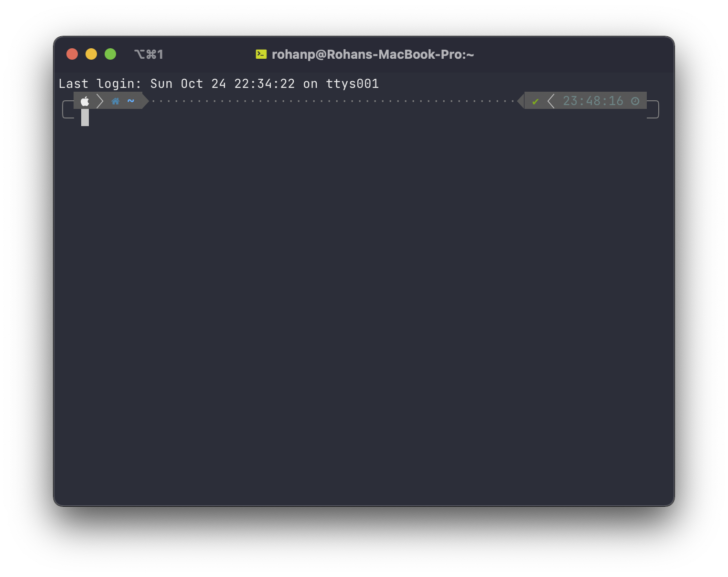Maximize the window with the green button
This screenshot has height=577, width=728.
(110, 54)
